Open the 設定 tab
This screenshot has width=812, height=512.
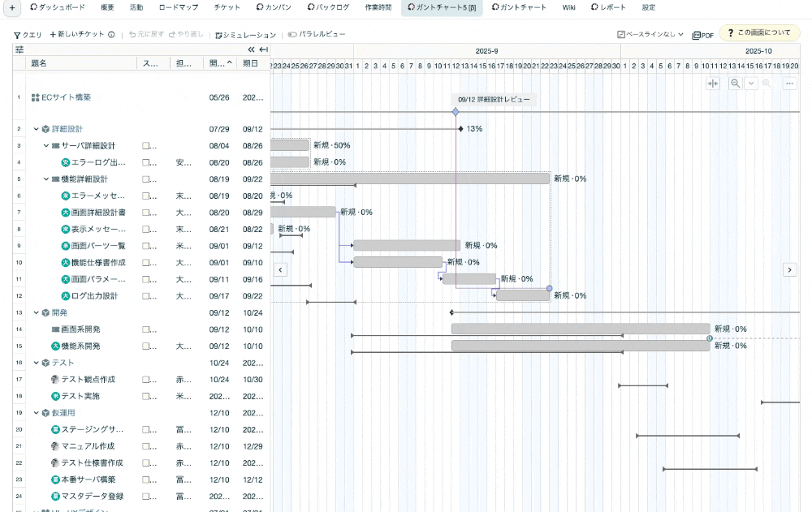[x=648, y=7]
